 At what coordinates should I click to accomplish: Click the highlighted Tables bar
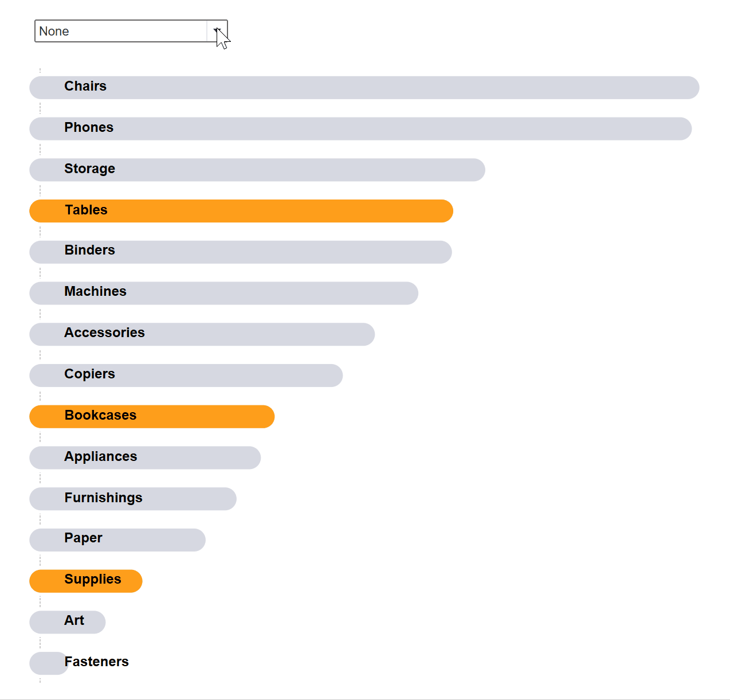pyautogui.click(x=241, y=211)
